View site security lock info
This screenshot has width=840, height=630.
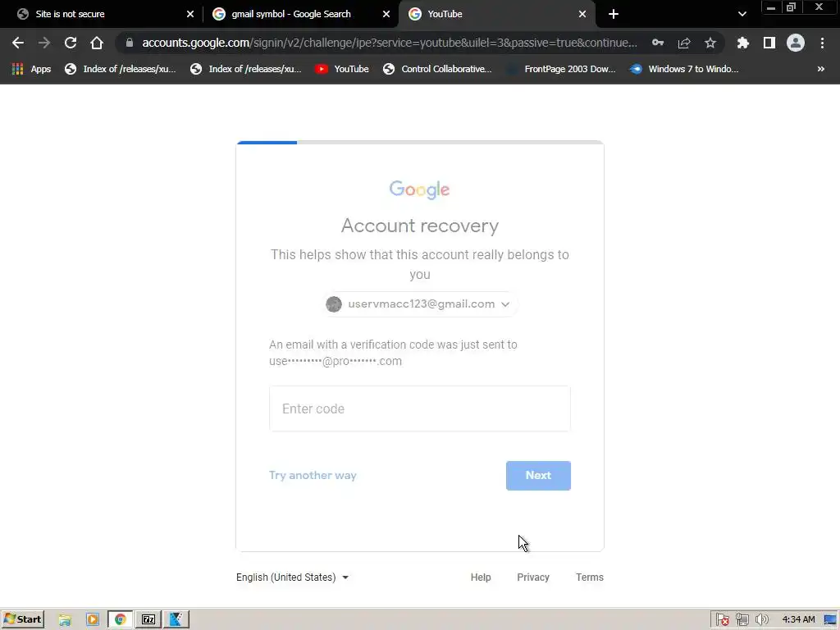[x=129, y=43]
